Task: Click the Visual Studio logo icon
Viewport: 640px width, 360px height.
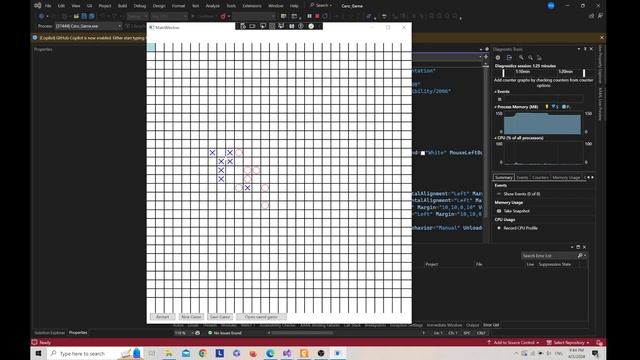Action: pos(38,6)
